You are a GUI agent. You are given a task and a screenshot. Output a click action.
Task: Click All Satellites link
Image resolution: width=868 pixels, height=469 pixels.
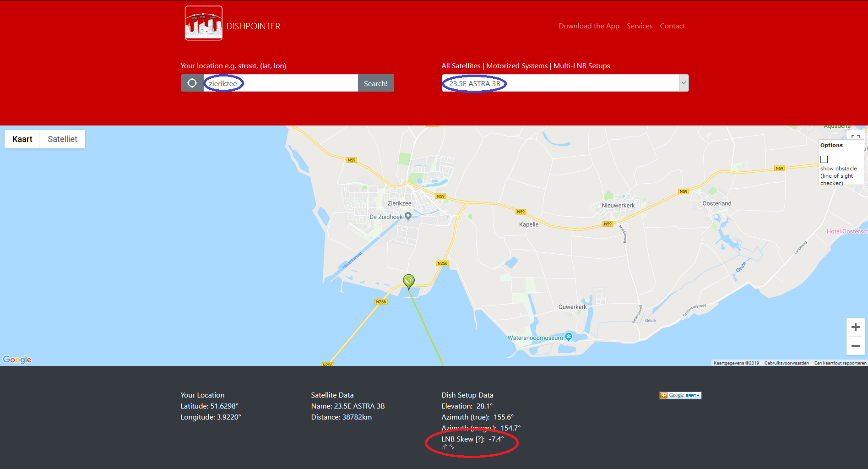[x=461, y=66]
